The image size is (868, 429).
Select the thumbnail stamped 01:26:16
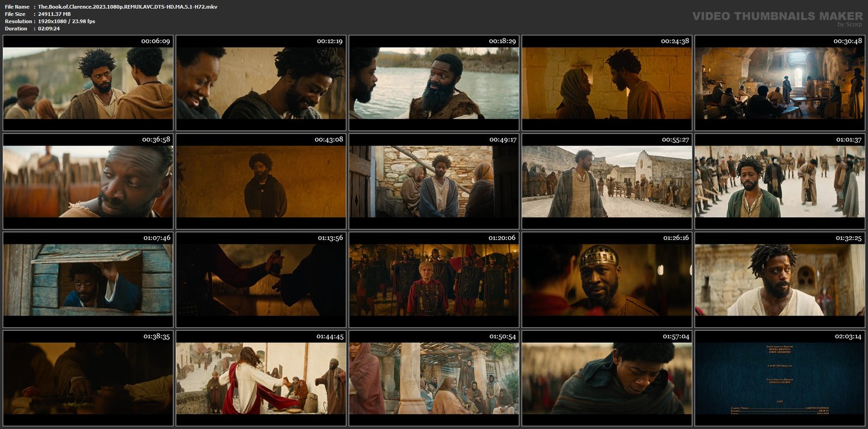pos(607,280)
